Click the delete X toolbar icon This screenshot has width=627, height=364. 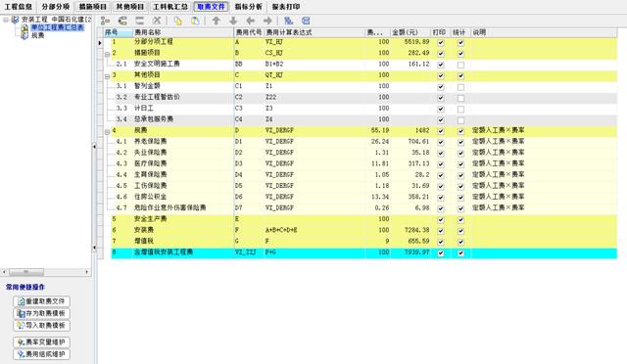(157, 21)
